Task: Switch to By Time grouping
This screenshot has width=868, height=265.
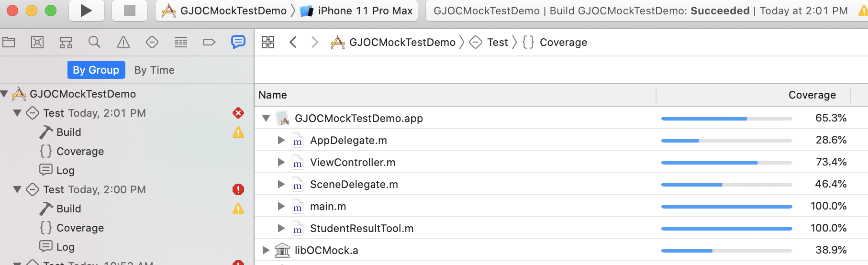Action: point(154,70)
